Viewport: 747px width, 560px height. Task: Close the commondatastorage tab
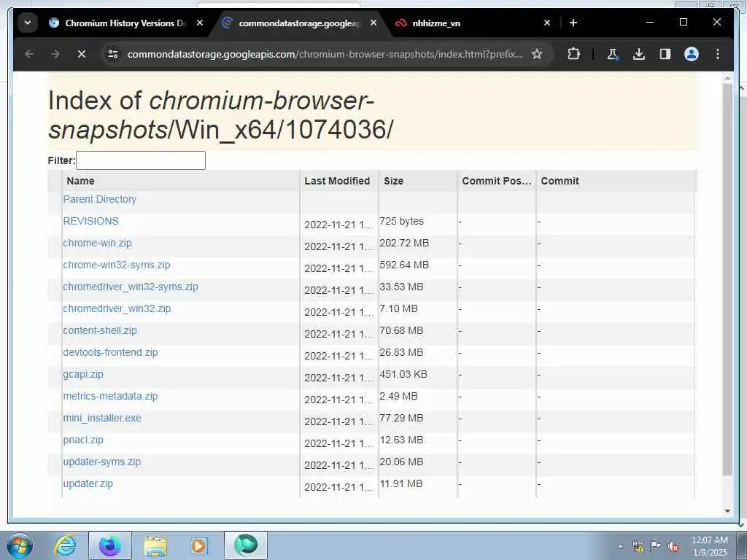click(373, 23)
